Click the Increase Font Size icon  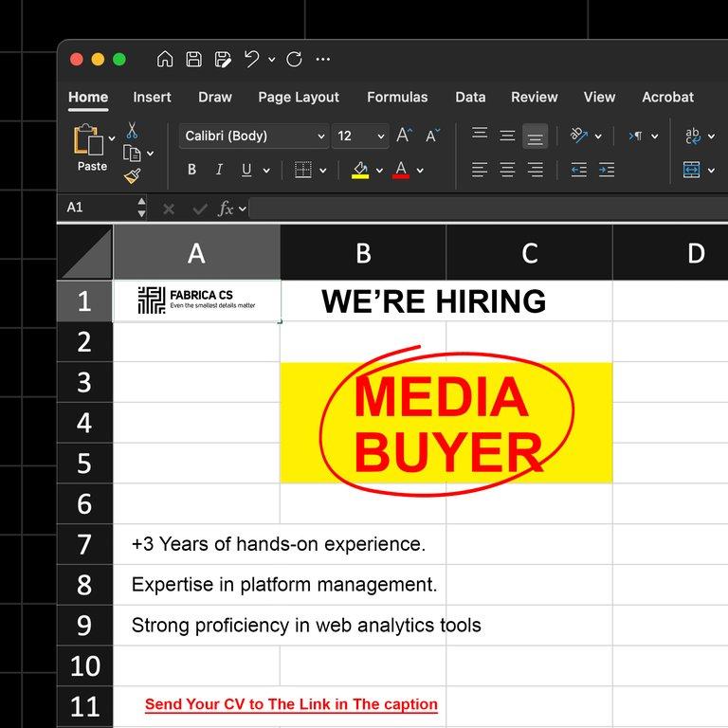(x=404, y=136)
